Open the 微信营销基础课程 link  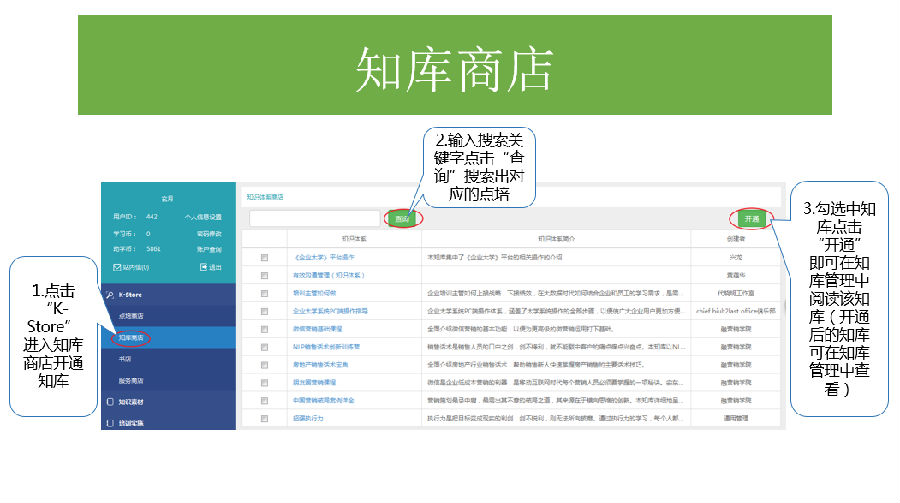(x=317, y=329)
